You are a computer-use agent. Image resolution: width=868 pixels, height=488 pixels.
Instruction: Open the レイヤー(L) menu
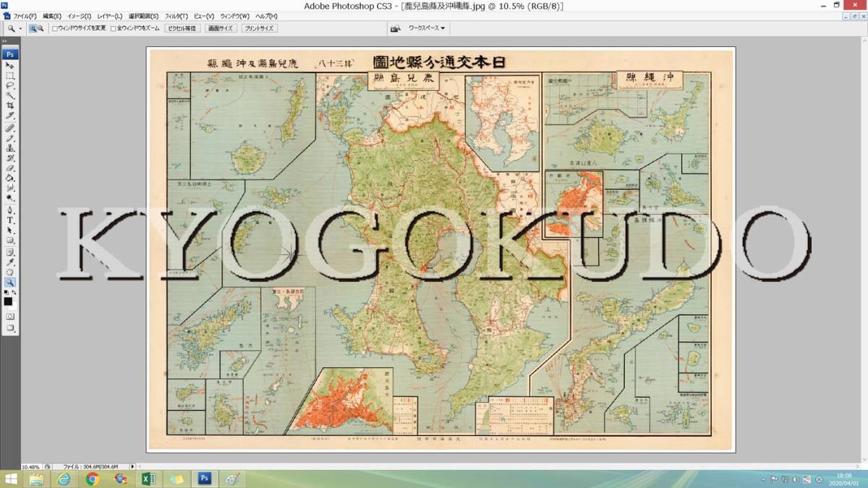[110, 16]
